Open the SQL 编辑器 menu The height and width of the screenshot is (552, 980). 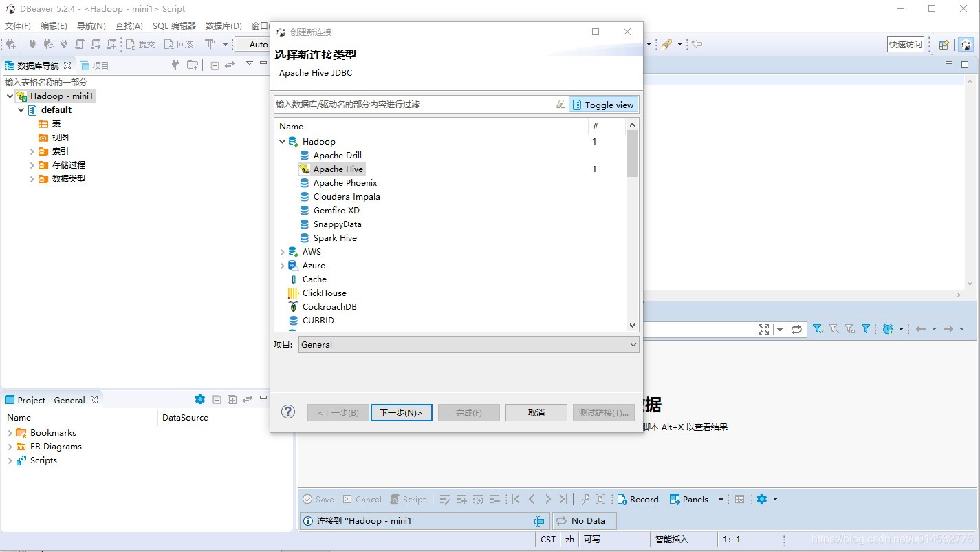[x=174, y=25]
